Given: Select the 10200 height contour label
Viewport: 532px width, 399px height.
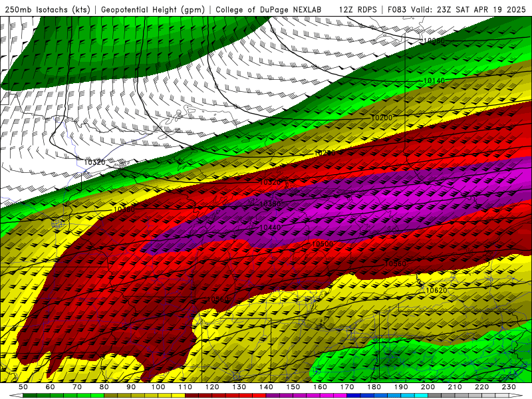Looking at the screenshot, I should coord(381,118).
